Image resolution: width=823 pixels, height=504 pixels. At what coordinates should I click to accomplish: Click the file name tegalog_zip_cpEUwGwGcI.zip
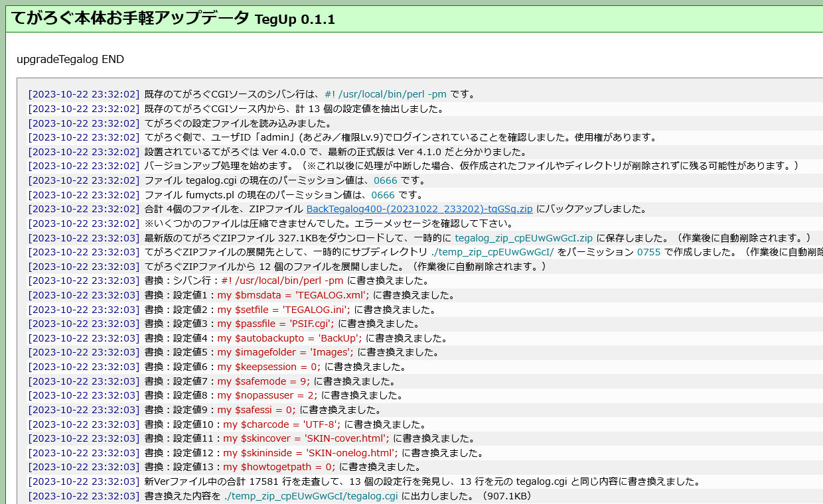pos(524,237)
